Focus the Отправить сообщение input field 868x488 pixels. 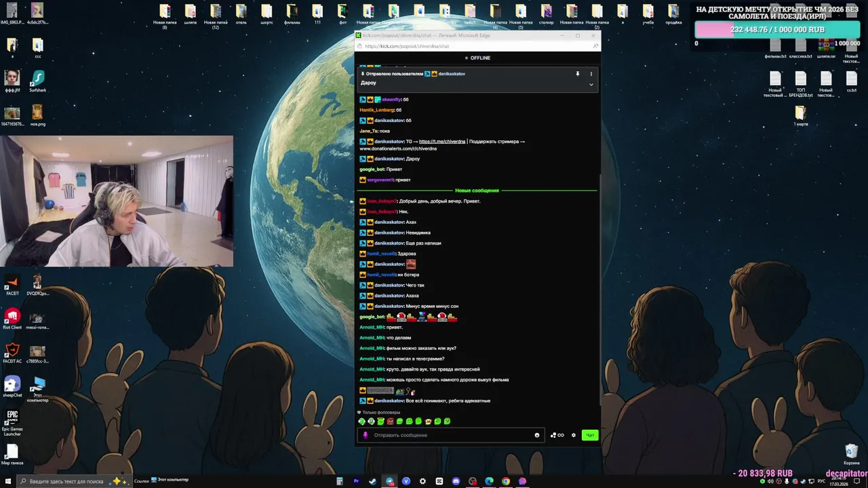click(451, 435)
